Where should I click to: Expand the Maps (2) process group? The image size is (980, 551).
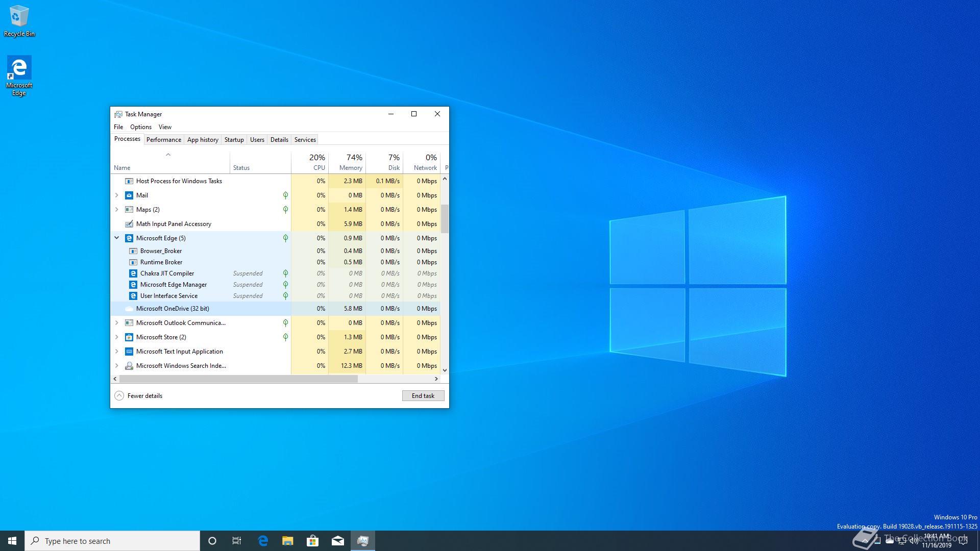click(x=116, y=210)
